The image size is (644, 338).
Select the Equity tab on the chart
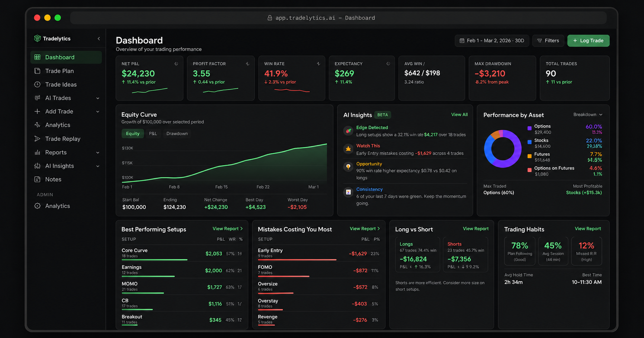[133, 133]
